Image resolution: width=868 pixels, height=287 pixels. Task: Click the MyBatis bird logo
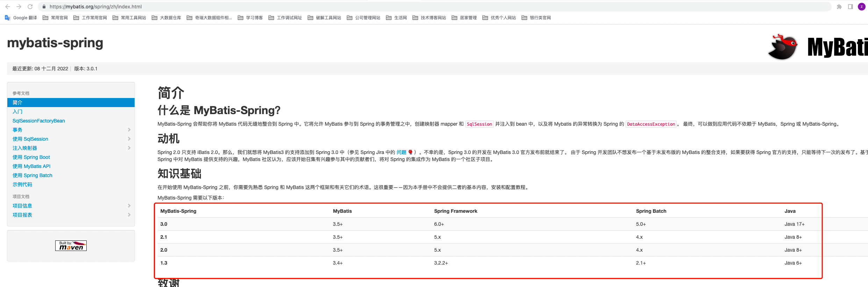782,47
